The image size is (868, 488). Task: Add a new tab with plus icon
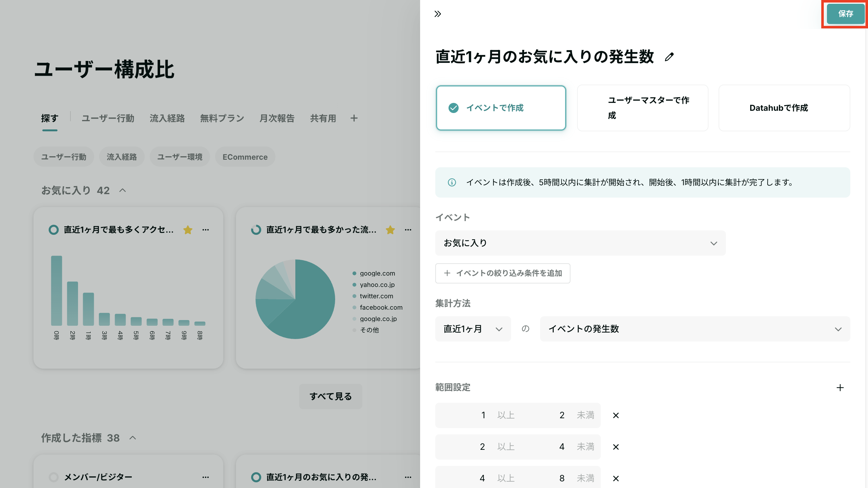point(354,118)
